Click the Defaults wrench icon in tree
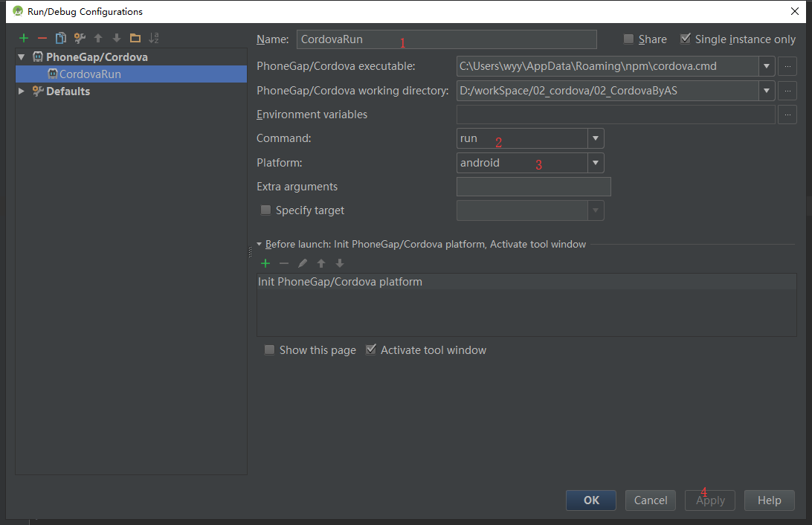812x525 pixels. 38,91
